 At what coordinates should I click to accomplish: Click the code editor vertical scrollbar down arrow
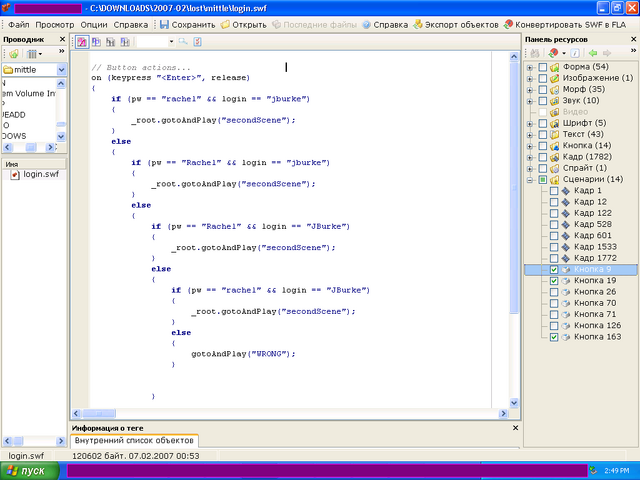pyautogui.click(x=514, y=402)
